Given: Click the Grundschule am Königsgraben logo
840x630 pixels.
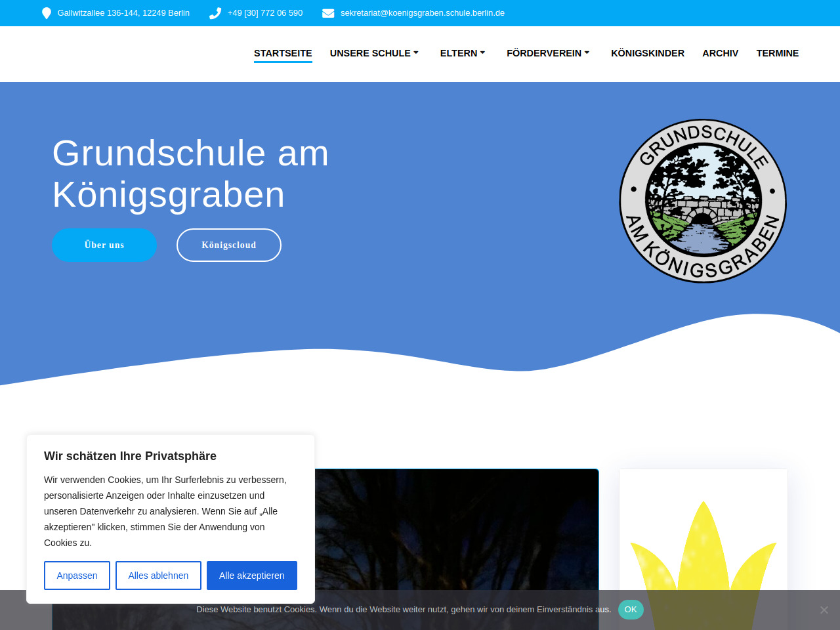Looking at the screenshot, I should (x=703, y=201).
